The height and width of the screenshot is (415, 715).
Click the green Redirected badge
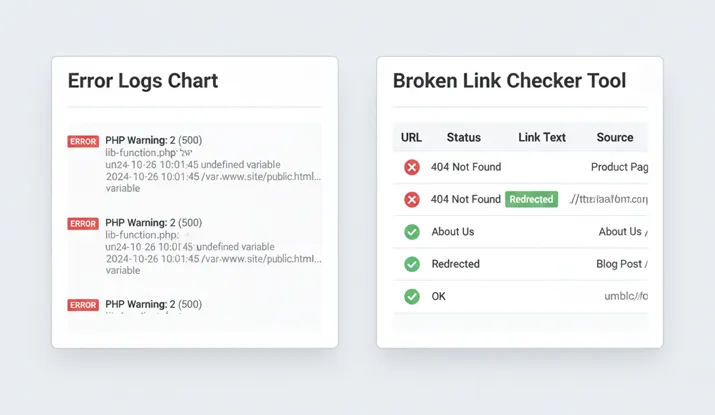(x=531, y=199)
